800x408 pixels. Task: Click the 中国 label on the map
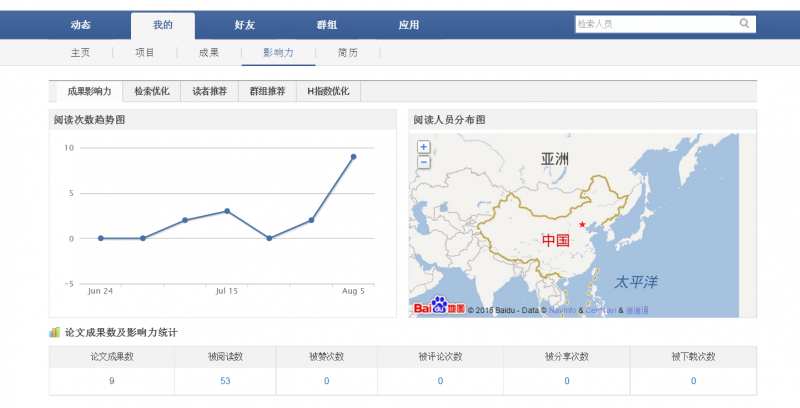[x=556, y=240]
